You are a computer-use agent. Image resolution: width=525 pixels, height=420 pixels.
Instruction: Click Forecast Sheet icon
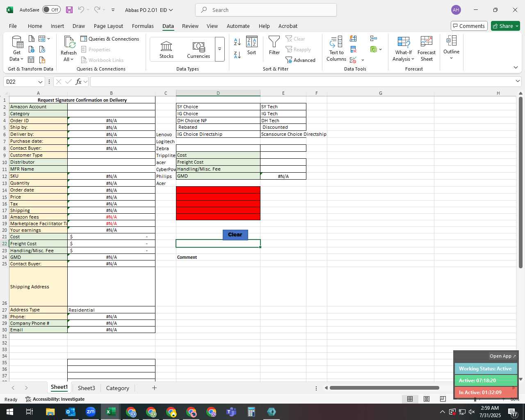427,48
